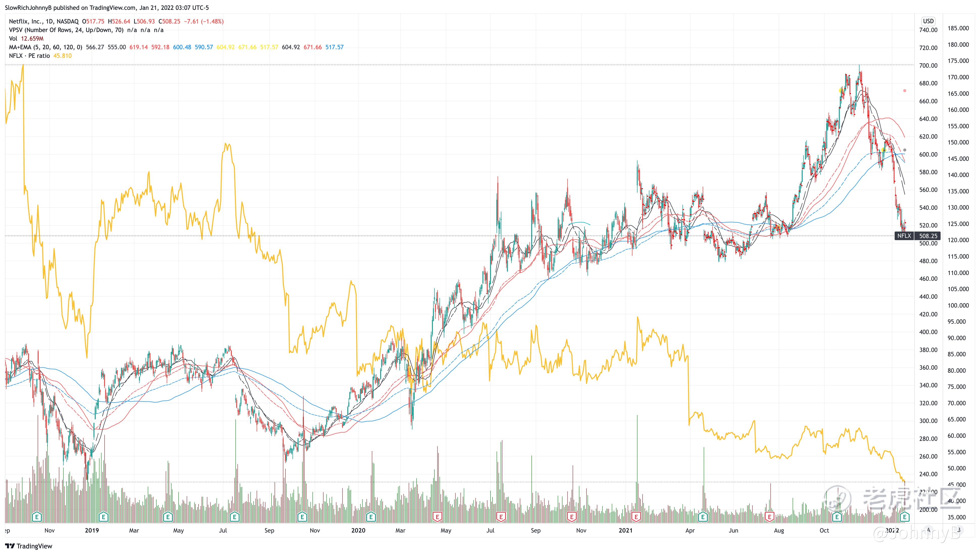Click the 2020 label on time axis
The image size is (980, 555).
pyautogui.click(x=358, y=530)
